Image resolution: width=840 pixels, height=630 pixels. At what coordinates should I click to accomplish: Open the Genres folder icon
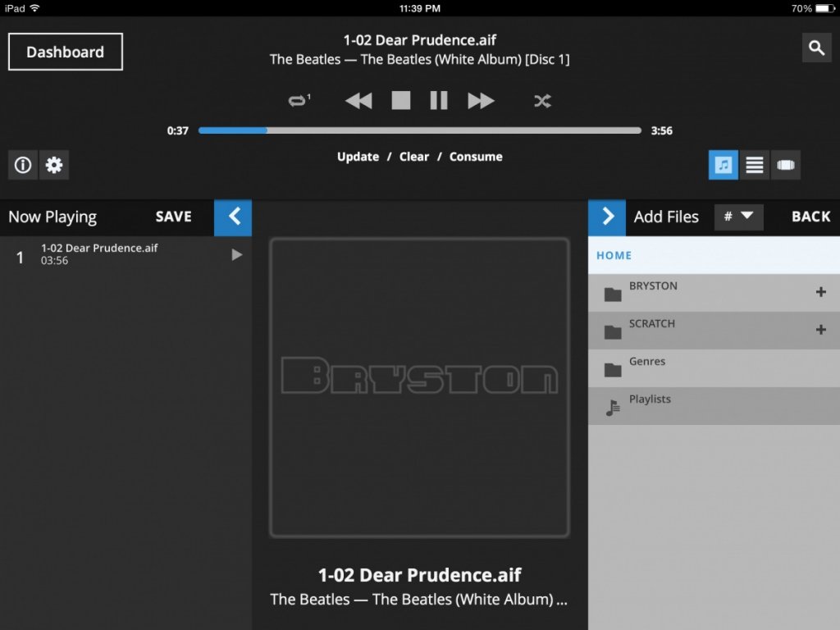(x=613, y=370)
